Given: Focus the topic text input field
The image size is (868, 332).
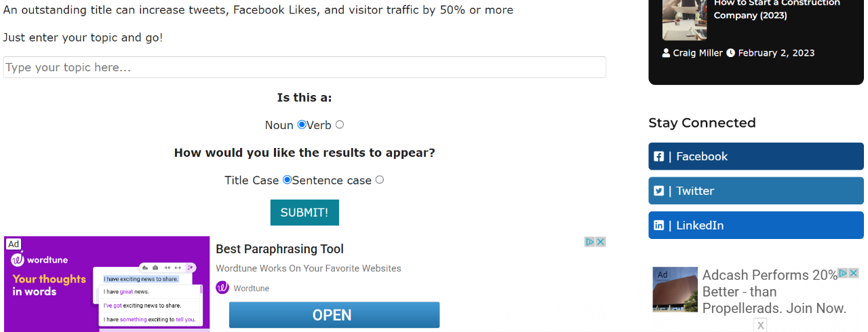Looking at the screenshot, I should pos(304,67).
